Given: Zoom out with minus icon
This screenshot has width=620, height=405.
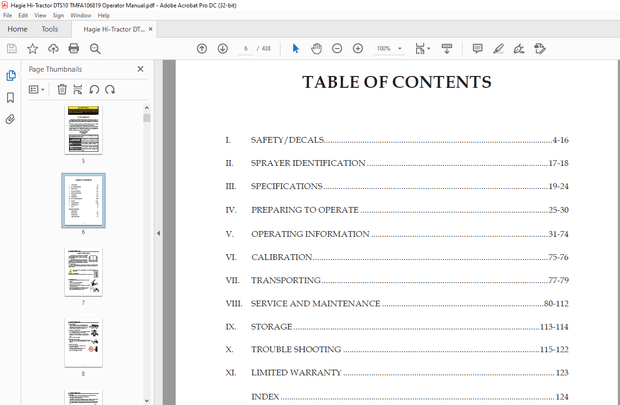Looking at the screenshot, I should pyautogui.click(x=337, y=49).
